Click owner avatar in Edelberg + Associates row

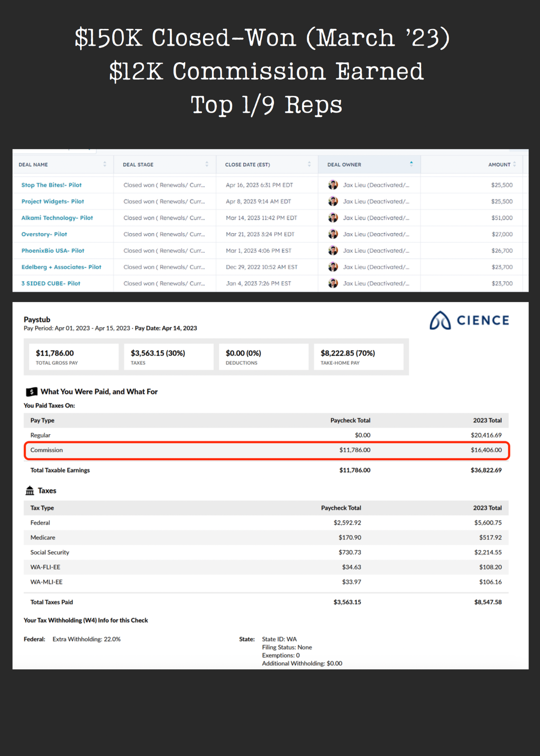(333, 267)
